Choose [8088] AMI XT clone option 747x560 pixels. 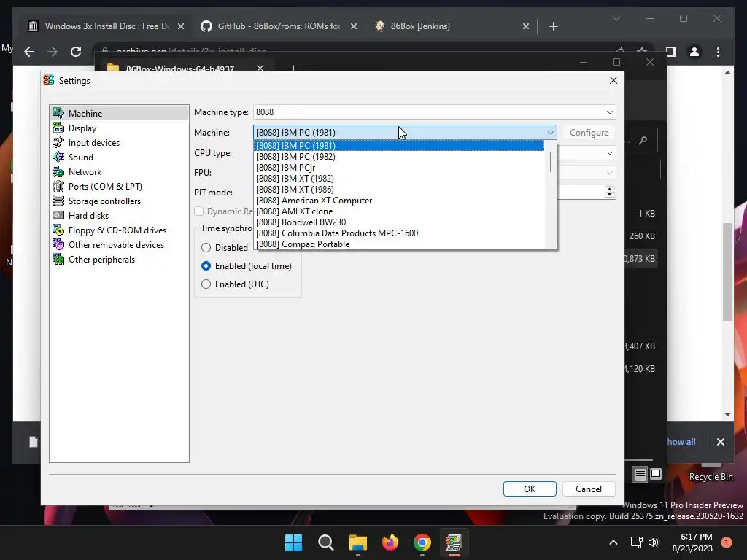399,211
